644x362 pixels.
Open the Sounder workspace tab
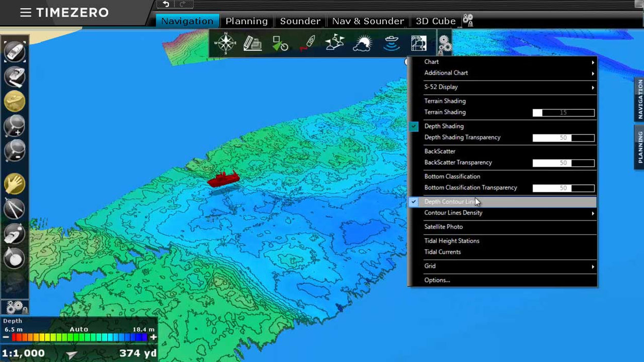tap(300, 21)
